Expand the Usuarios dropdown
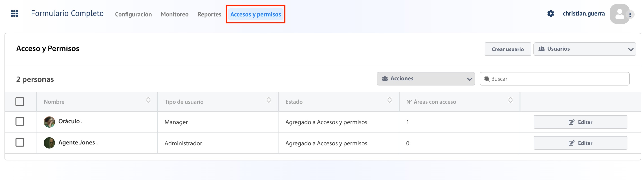This screenshot has width=644, height=180. point(585,49)
